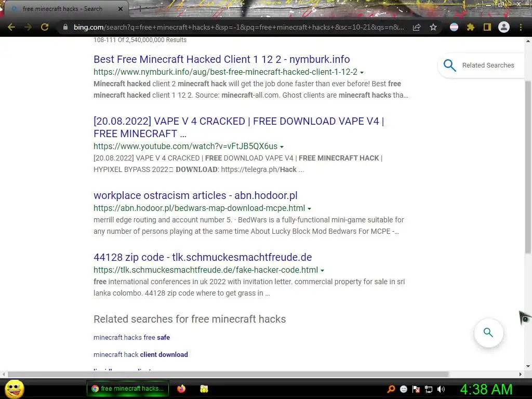This screenshot has width=532, height=399.
Task: Click minecraft hack client download related search
Action: pyautogui.click(x=140, y=354)
